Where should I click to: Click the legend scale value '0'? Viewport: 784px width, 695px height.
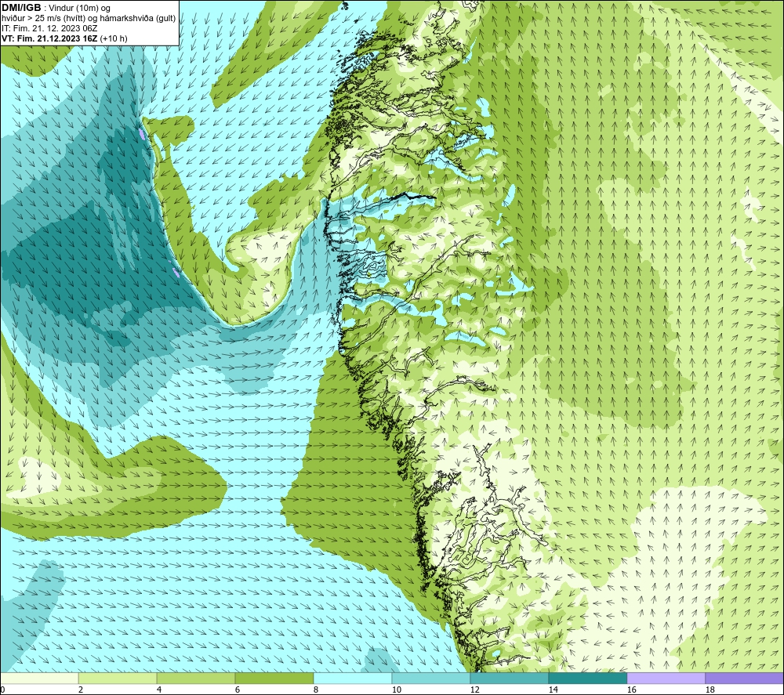coord(2,690)
